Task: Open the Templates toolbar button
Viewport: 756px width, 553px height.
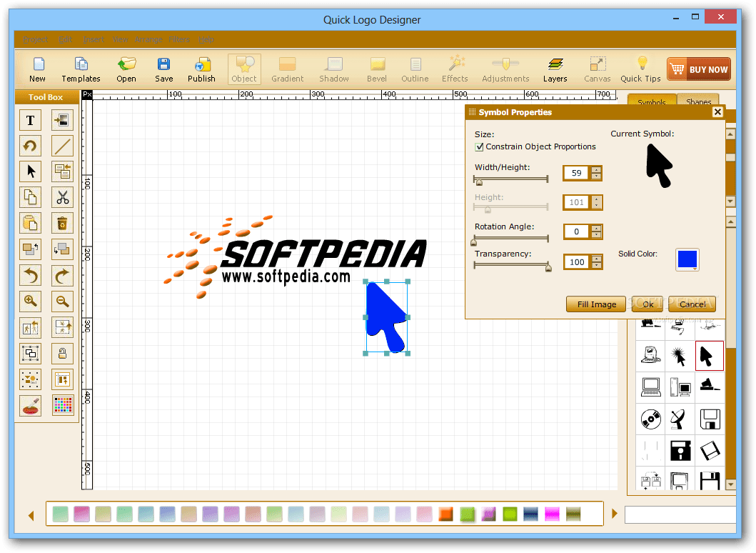Action: pyautogui.click(x=81, y=70)
